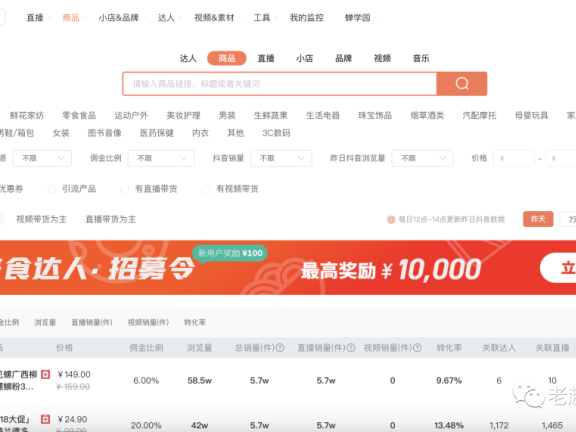
Task: Expand the 抖音销量 dropdown
Action: (x=281, y=158)
